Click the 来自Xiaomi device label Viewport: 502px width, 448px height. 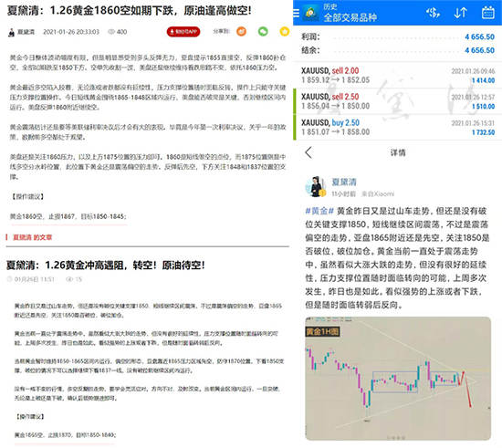pos(378,193)
